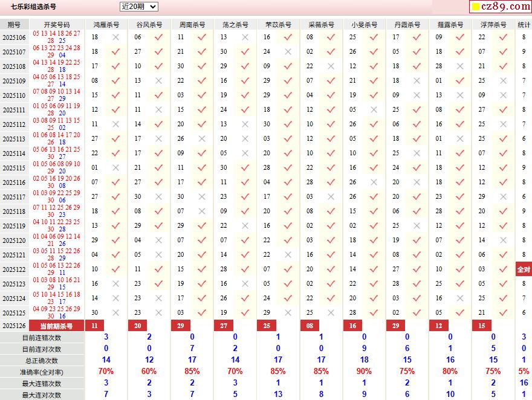Click the red 15 badge under 浮萍杀号
The image size is (532, 400).
(x=482, y=326)
